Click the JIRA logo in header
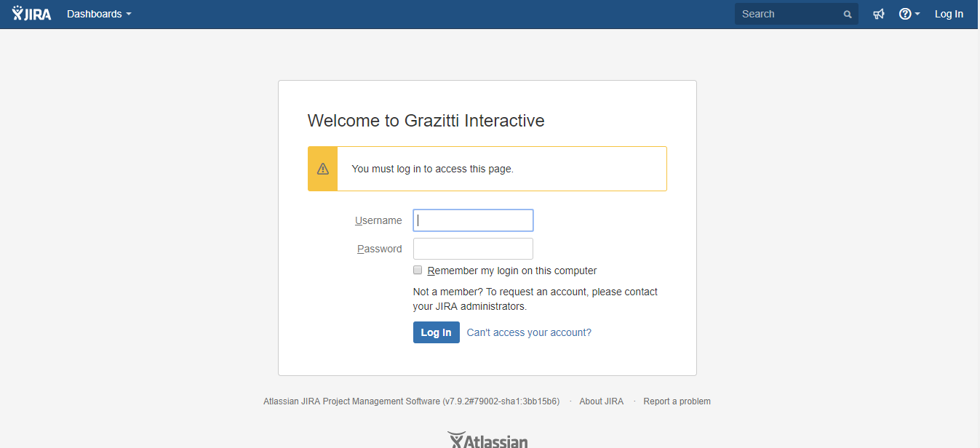980x448 pixels. pyautogui.click(x=32, y=14)
